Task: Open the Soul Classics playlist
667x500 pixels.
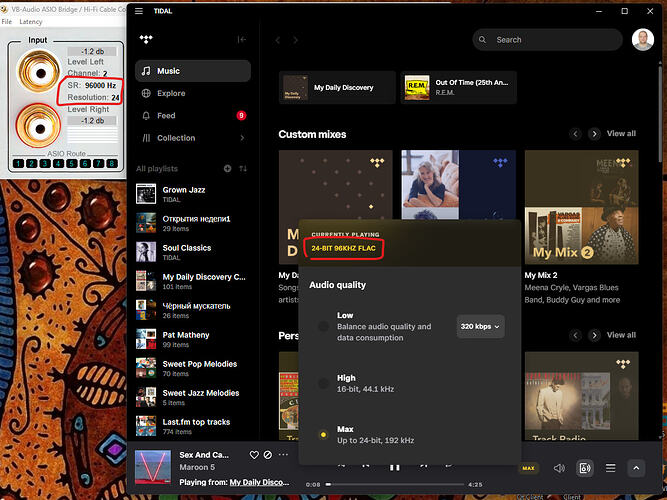Action: coord(191,251)
